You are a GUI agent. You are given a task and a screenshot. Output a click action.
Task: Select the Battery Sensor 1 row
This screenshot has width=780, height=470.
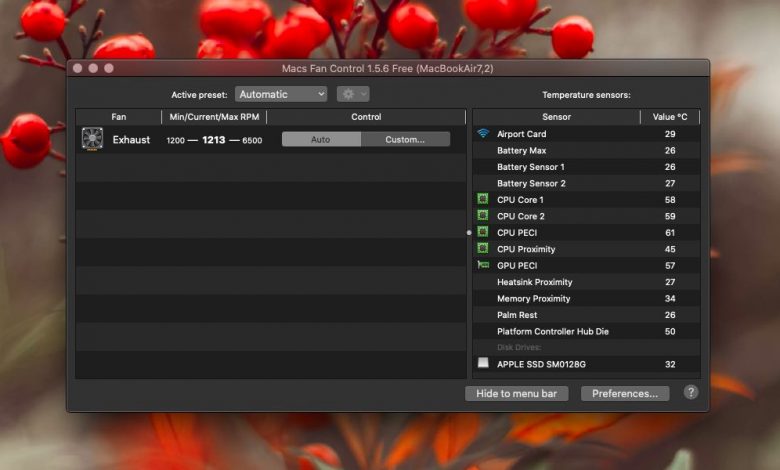coord(586,167)
